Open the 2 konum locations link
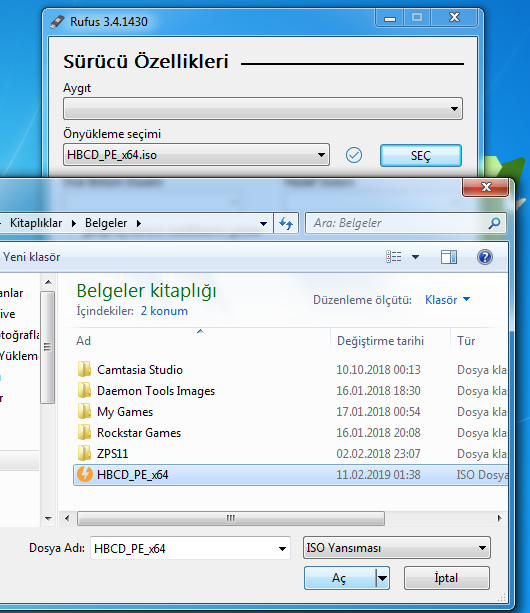Screen dimensions: 530x613 [164, 311]
